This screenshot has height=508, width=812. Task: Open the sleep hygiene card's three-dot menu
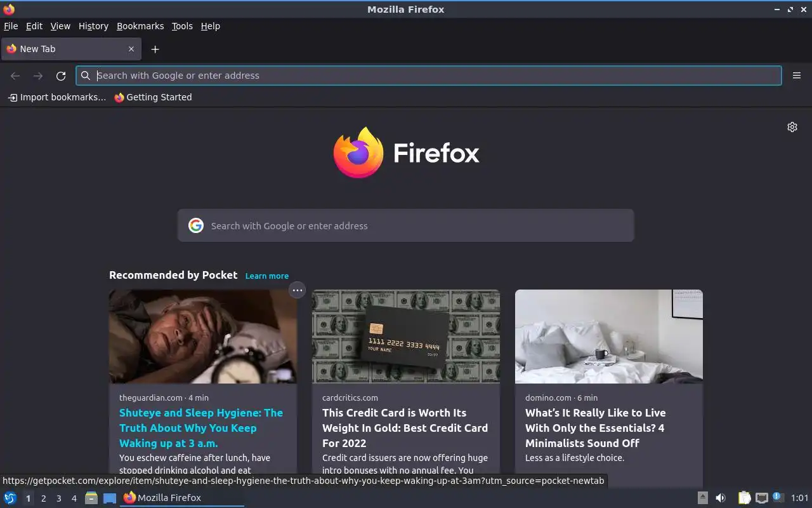297,290
